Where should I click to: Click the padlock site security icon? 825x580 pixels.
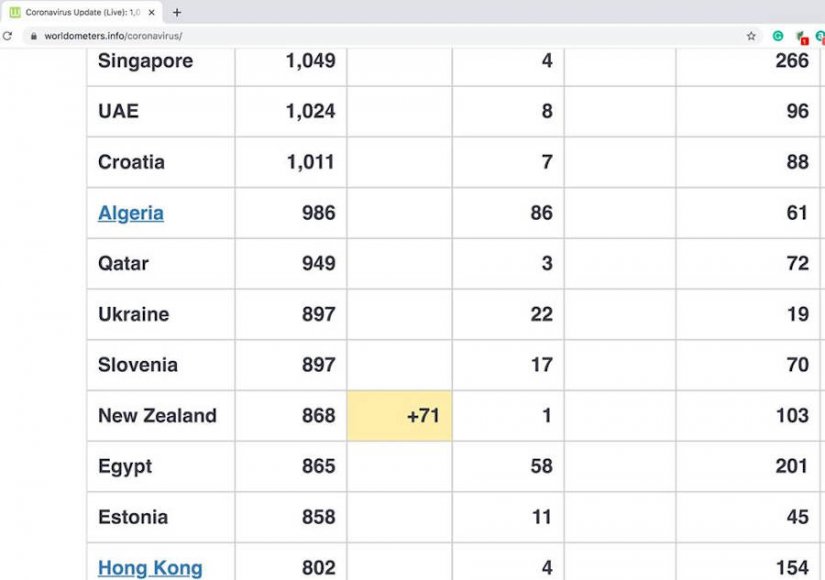tap(34, 36)
